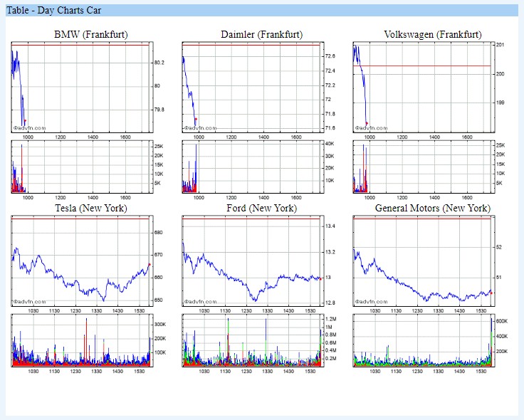524x420 pixels.
Task: Click the red last-price marker on Volkswagen chart
Action: (367, 123)
